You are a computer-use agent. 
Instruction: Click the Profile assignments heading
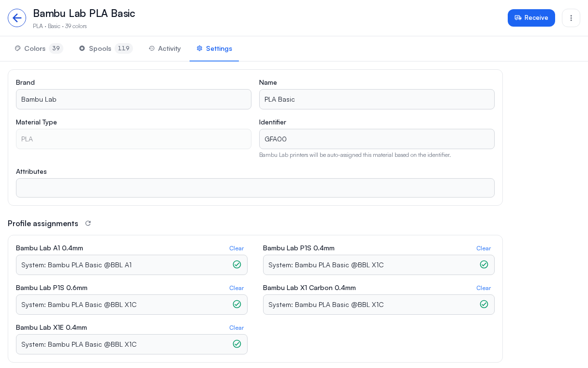[x=43, y=223]
